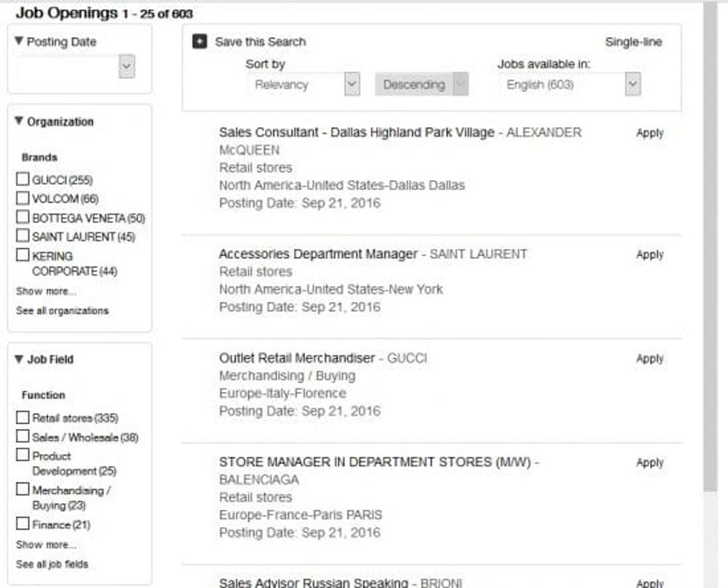Click See all job fields link

click(52, 564)
